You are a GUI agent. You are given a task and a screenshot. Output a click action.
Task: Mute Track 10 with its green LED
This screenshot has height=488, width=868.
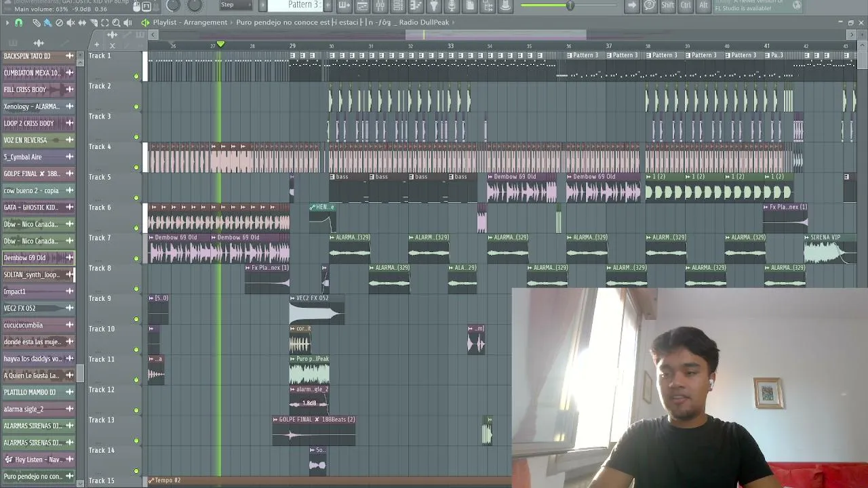[x=136, y=350]
